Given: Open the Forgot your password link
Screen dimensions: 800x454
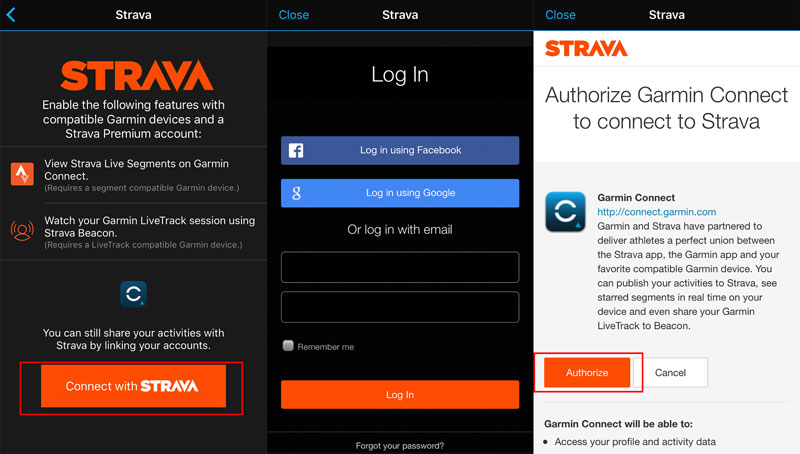Looking at the screenshot, I should coord(400,446).
